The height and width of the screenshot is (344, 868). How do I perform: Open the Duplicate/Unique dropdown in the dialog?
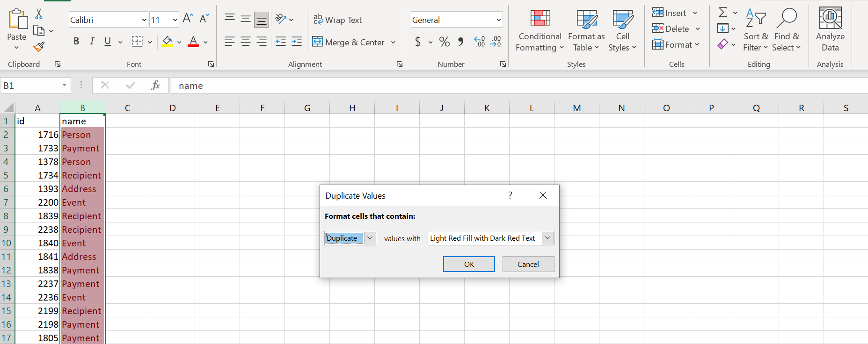pyautogui.click(x=370, y=238)
